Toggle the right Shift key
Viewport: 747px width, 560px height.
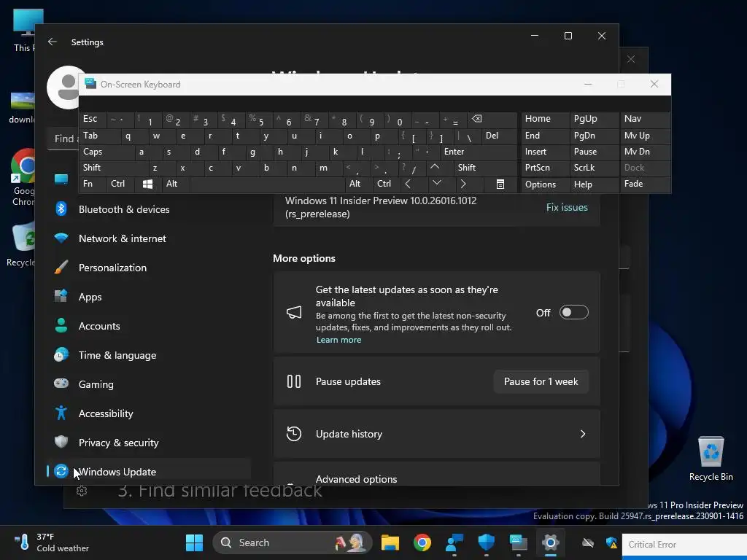coord(485,168)
